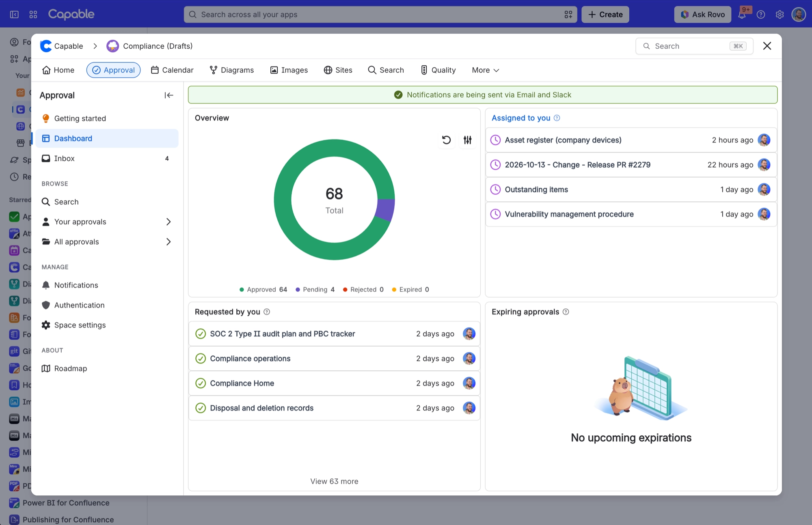Open user profile avatar in top bar
812x525 pixels.
click(799, 15)
